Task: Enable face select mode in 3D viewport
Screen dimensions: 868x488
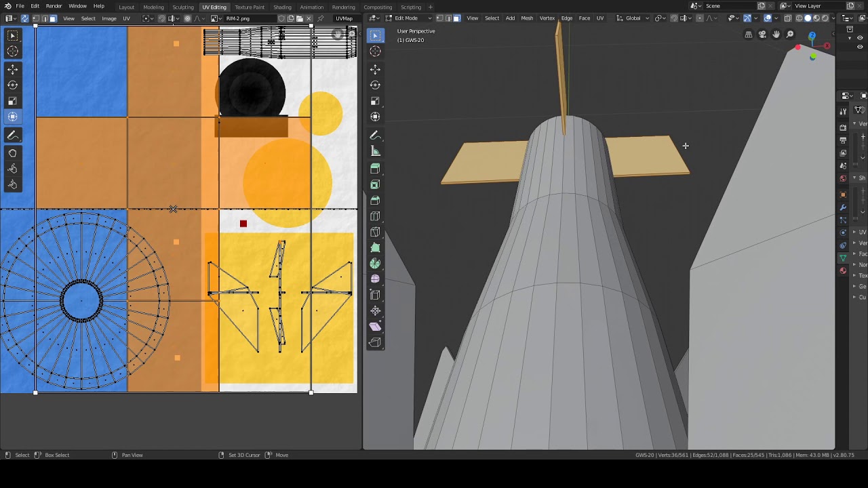Action: click(x=456, y=18)
